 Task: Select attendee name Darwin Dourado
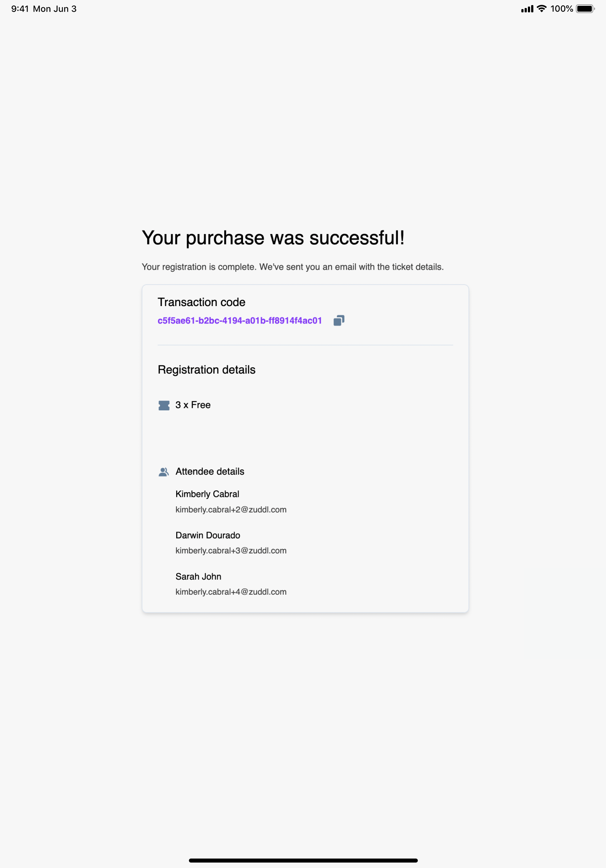pos(208,535)
